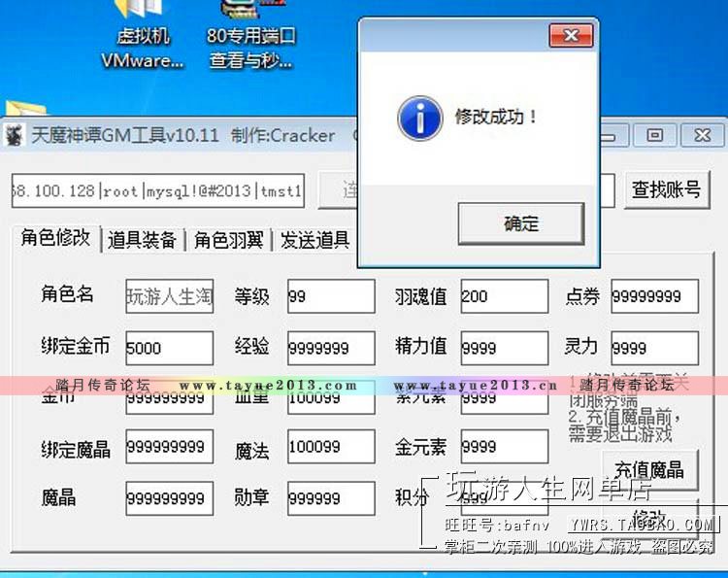This screenshot has width=728, height=578.
Task: Click the 角色名 input field
Action: tap(170, 296)
